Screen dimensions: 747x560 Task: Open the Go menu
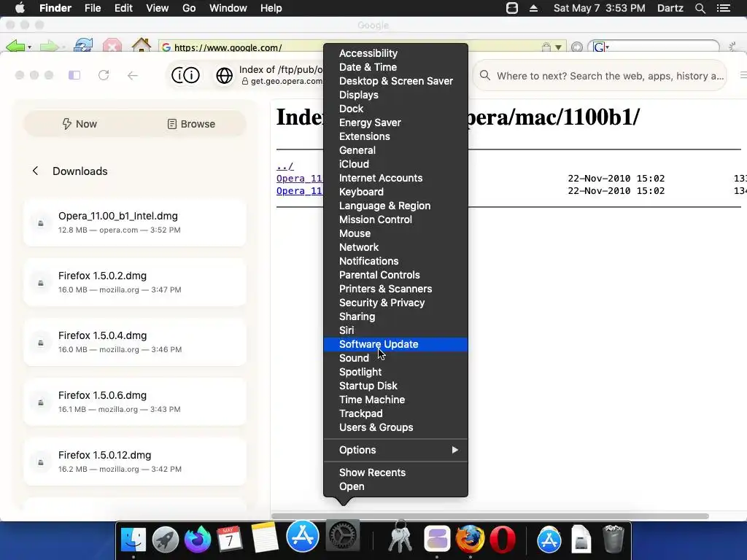[x=189, y=8]
